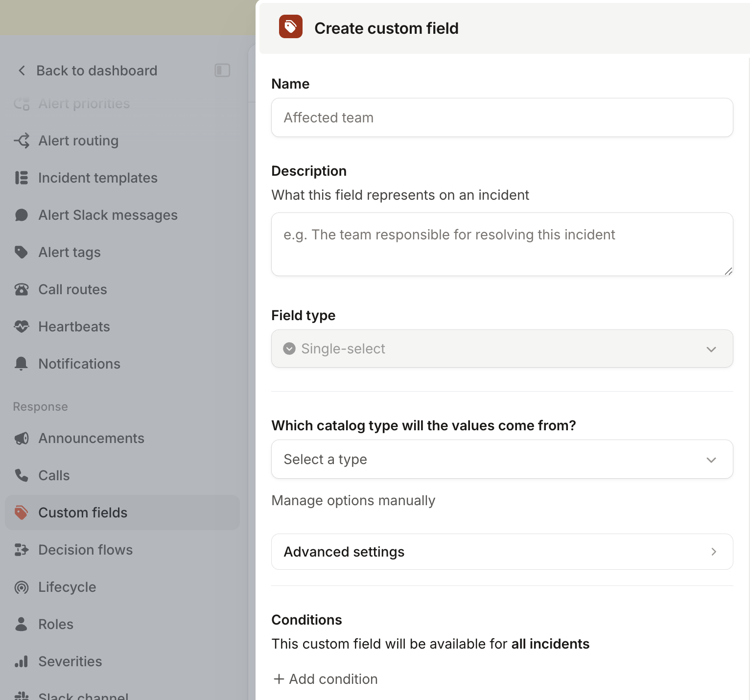Go to Alert Slack messages
The width and height of the screenshot is (750, 700).
[x=122, y=215]
